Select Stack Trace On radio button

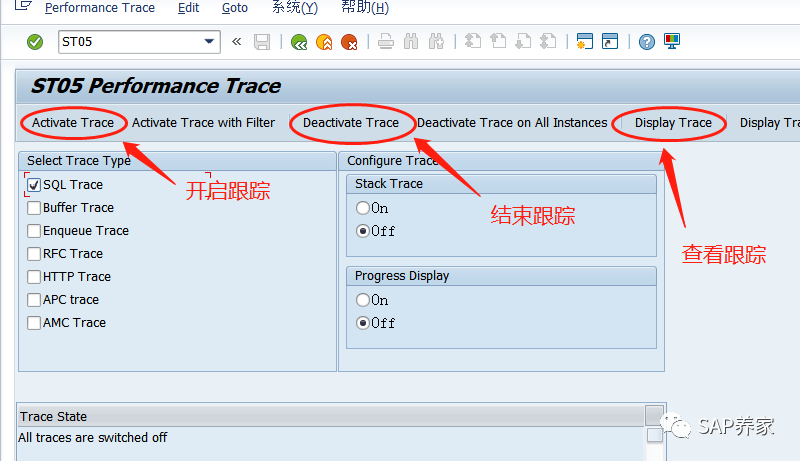363,208
